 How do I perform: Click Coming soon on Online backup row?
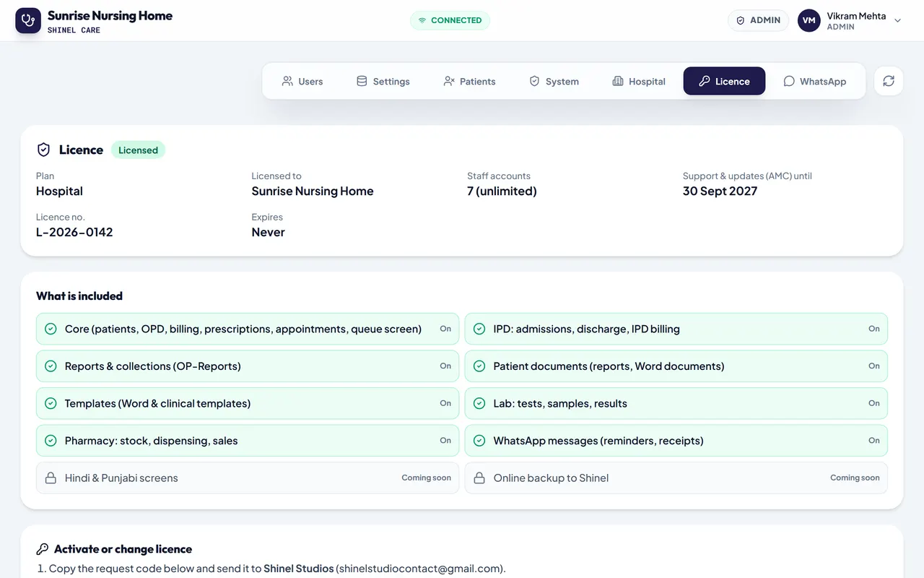tap(855, 478)
